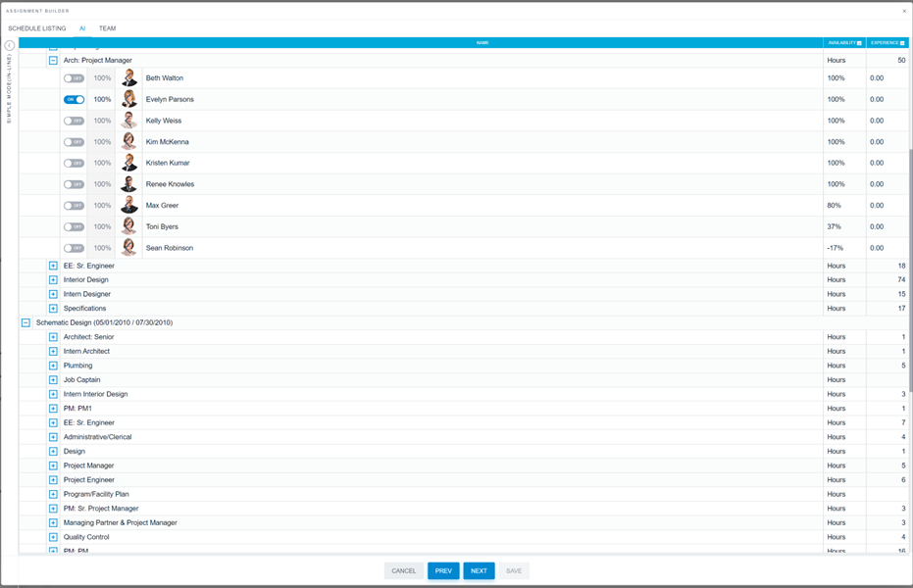
Task: Turn off Evelyn Parsons' ON toggle
Action: tap(75, 99)
